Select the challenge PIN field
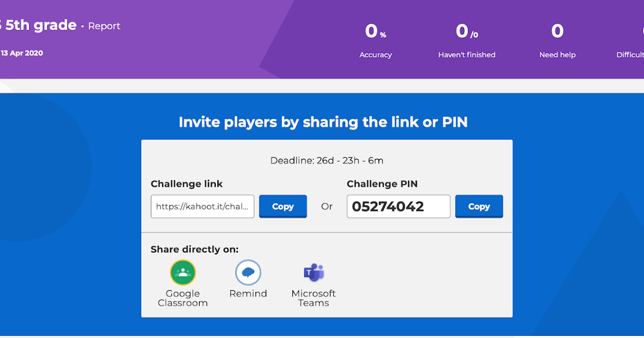 pos(398,206)
